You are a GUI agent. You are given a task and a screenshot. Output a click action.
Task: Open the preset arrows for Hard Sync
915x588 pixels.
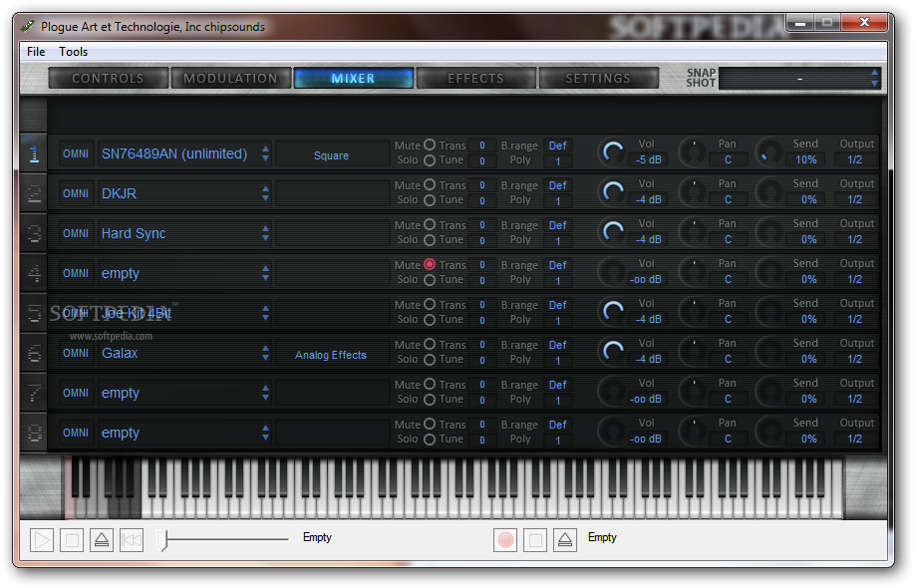(265, 233)
